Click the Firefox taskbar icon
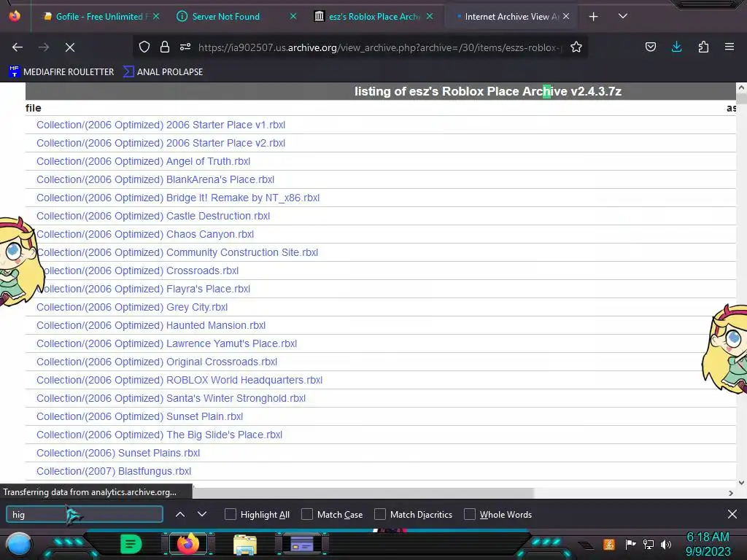This screenshot has width=747, height=560. (x=187, y=544)
